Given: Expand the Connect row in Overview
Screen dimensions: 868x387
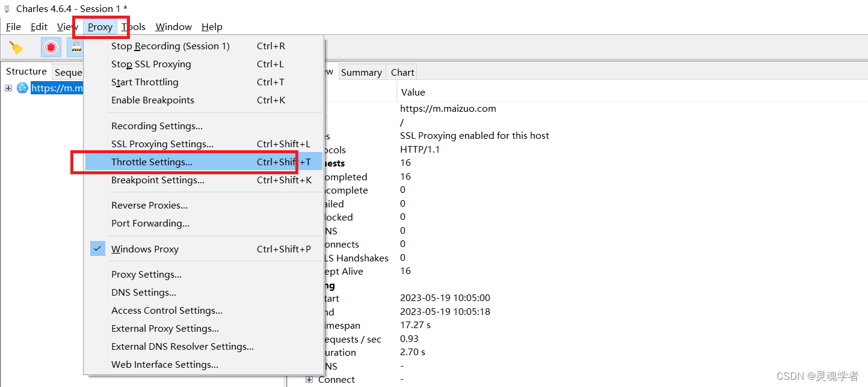Looking at the screenshot, I should pyautogui.click(x=309, y=379).
